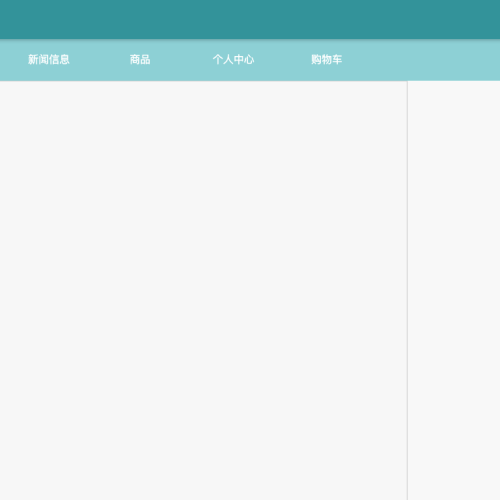500x500 pixels.
Task: Go to the 商品 page
Action: (140, 60)
